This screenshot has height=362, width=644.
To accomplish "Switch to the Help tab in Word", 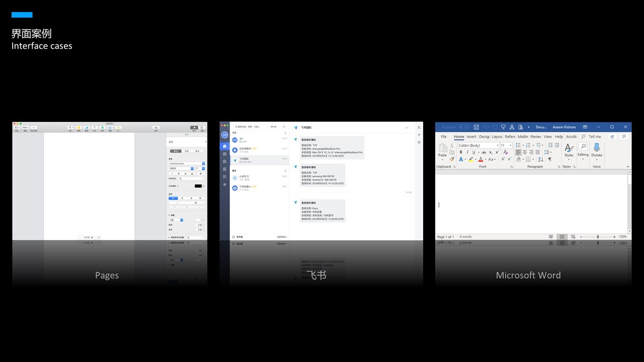I will click(x=559, y=137).
